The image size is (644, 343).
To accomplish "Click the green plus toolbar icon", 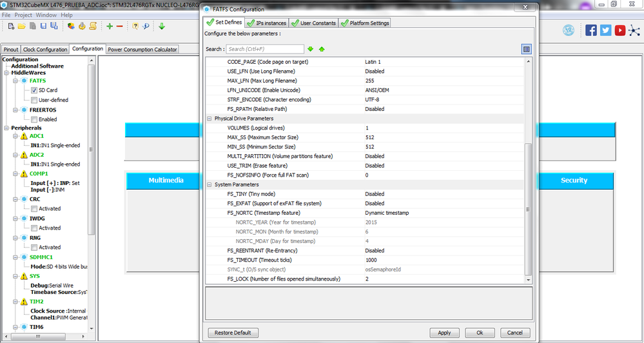I will click(x=109, y=26).
